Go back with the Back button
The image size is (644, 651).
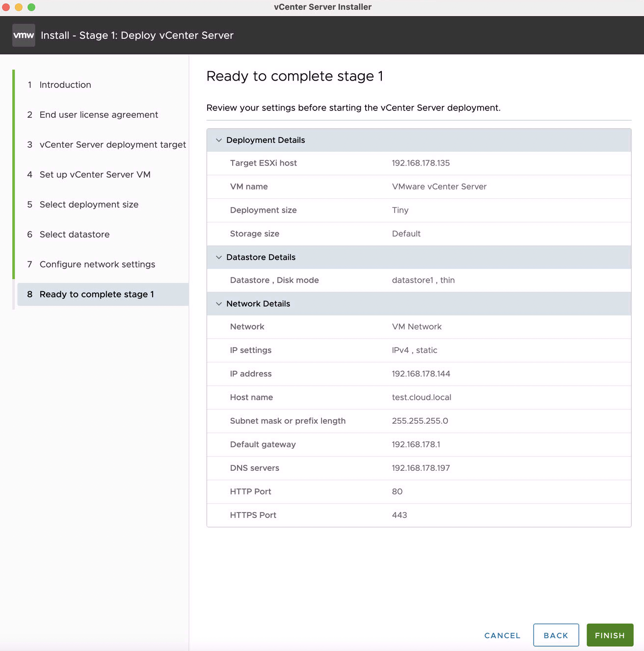556,635
